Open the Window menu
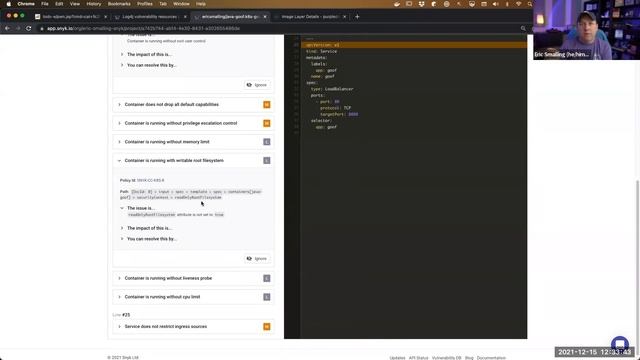Image resolution: width=640 pixels, height=360 pixels. pos(181,4)
